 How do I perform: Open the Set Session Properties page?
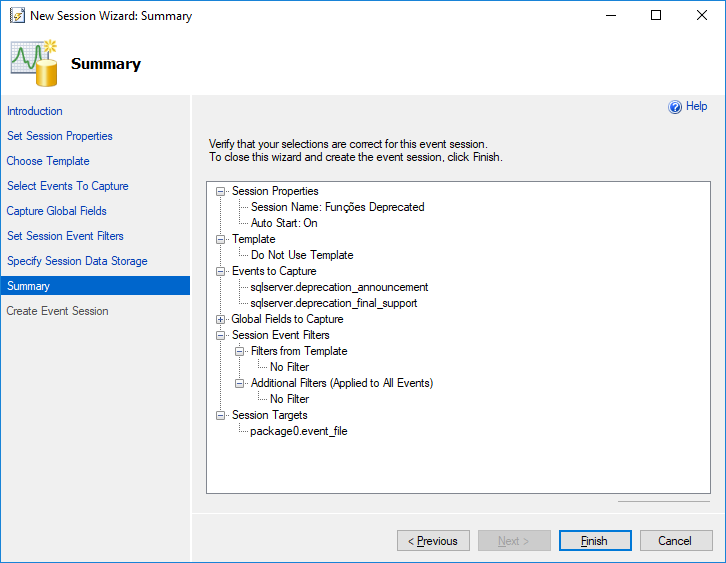click(60, 136)
